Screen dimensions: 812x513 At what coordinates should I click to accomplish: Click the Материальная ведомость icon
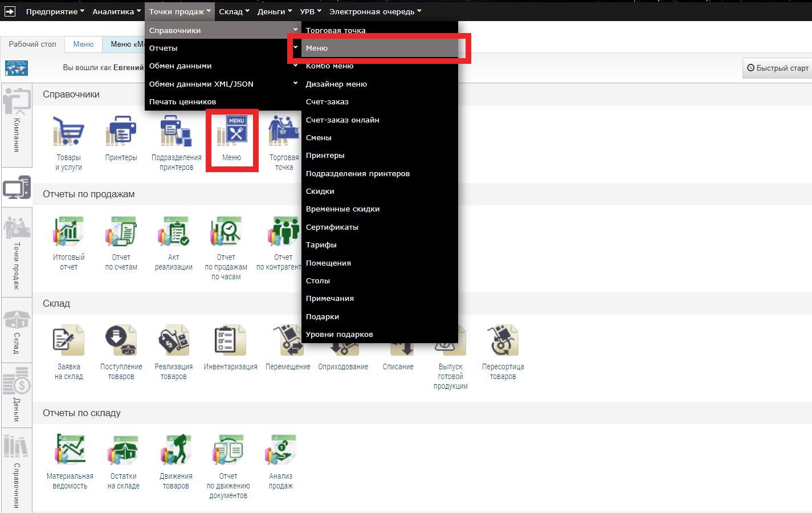tap(70, 451)
